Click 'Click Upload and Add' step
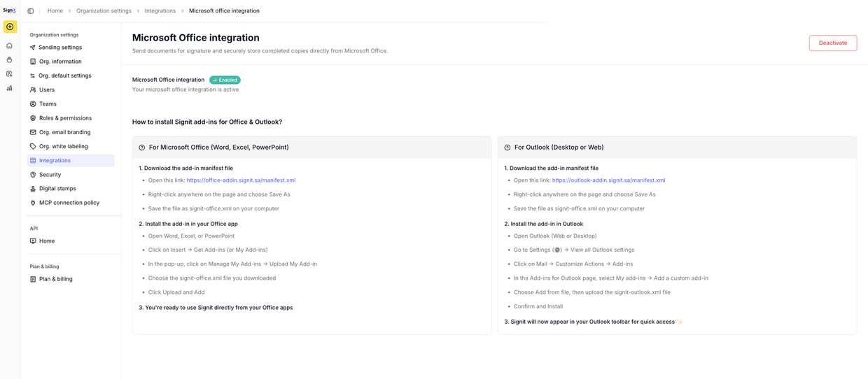The height and width of the screenshot is (379, 868). coord(176,292)
